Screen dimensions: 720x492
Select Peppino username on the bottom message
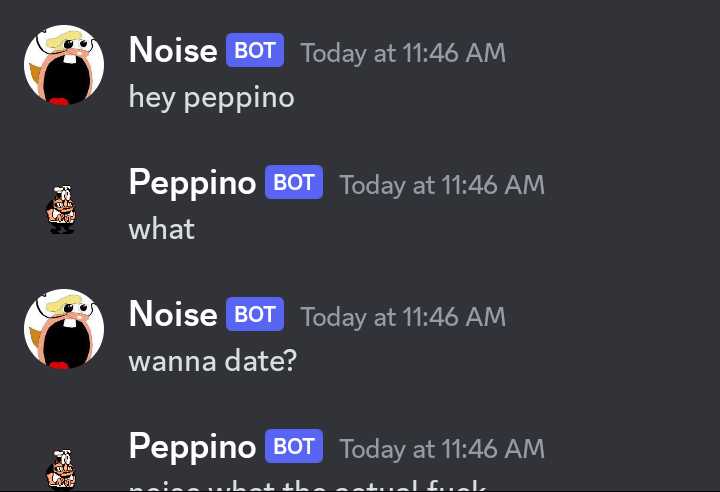pyautogui.click(x=192, y=447)
